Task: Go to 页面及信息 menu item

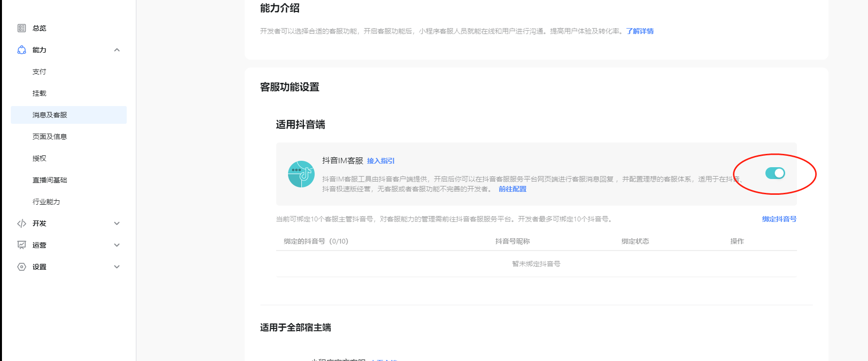Action: (50, 137)
